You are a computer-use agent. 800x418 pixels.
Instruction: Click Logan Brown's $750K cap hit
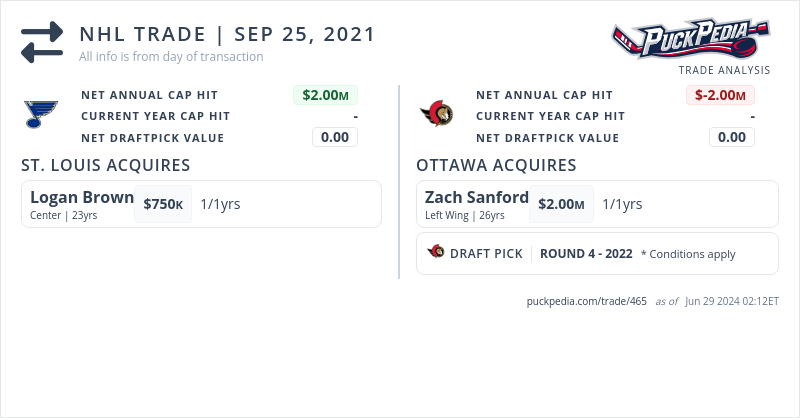click(x=163, y=204)
